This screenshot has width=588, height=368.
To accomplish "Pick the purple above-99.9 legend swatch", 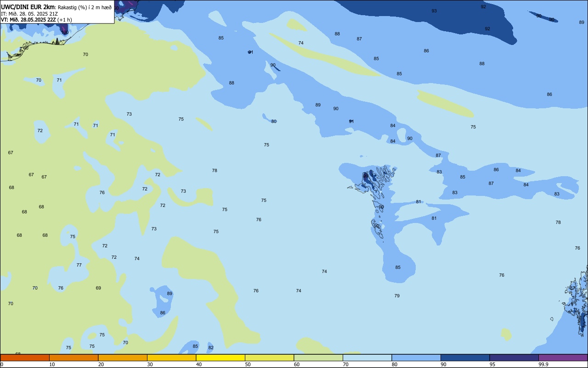I will tap(563, 357).
